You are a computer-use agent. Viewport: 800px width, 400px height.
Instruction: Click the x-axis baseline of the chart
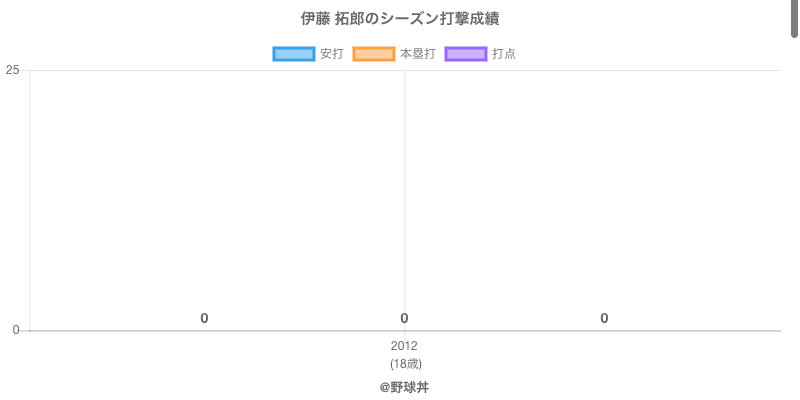click(405, 331)
